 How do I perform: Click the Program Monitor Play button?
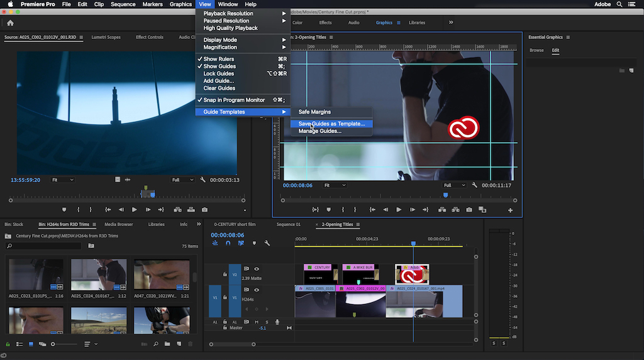[399, 210]
